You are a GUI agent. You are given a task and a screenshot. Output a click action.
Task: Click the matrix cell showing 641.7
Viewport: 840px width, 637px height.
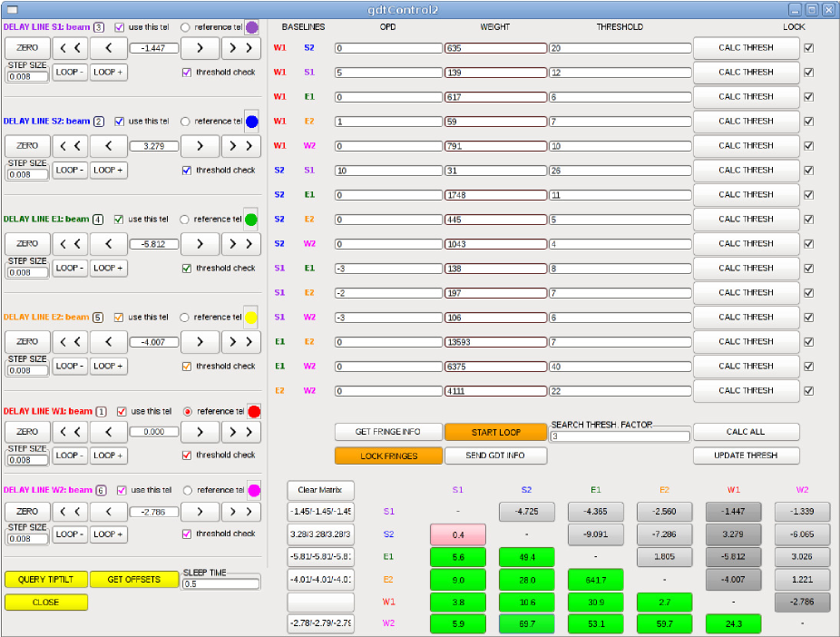pyautogui.click(x=596, y=580)
